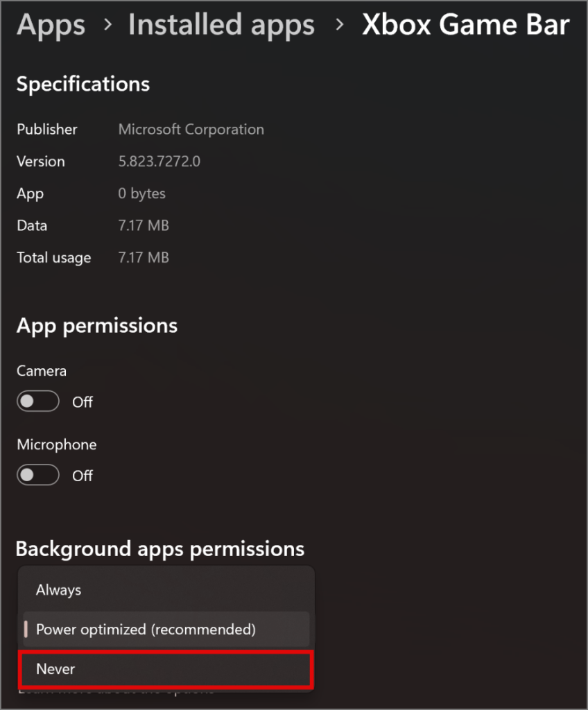
Task: Click the Microsoft Corporation publisher value
Action: point(191,130)
